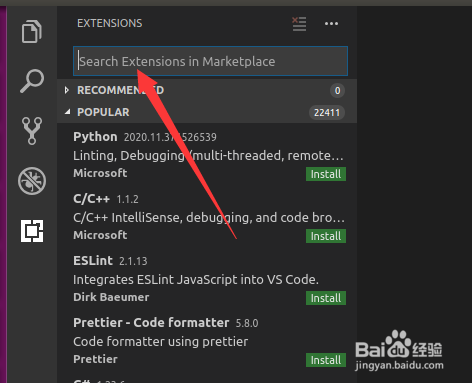Focus the Search Extensions in Marketplace box

click(210, 61)
